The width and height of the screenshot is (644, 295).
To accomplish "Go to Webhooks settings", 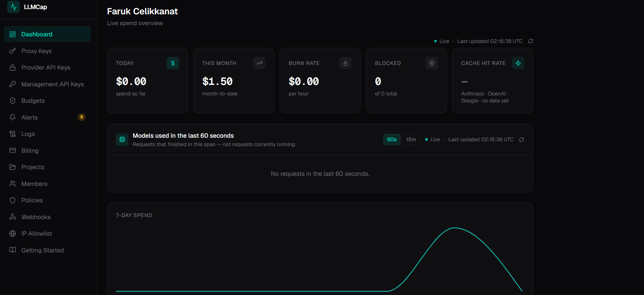I will [x=47, y=217].
